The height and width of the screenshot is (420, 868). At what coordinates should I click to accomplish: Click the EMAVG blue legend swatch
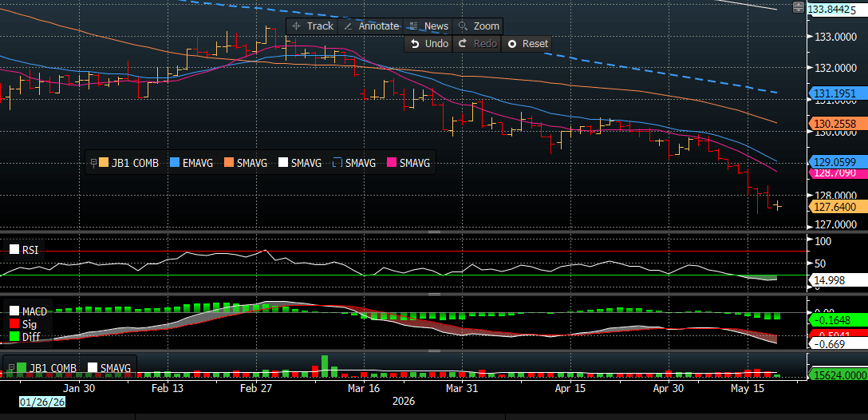pos(175,163)
